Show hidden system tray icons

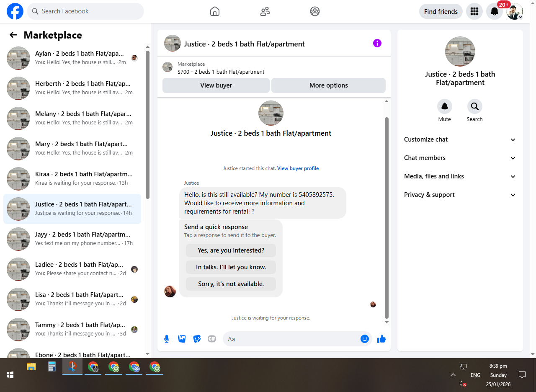click(453, 375)
